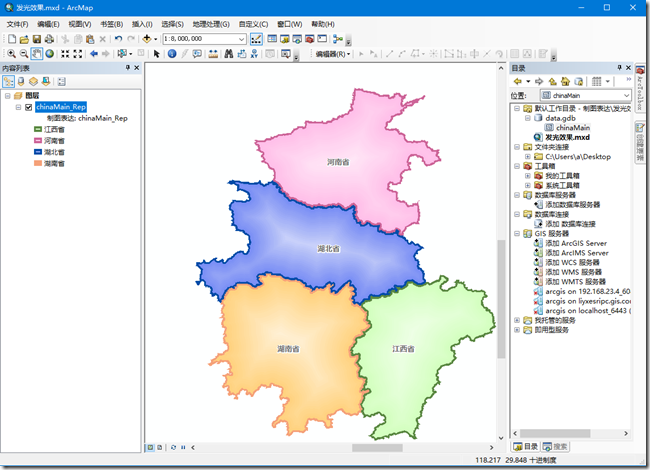Undo the last action
Screen dimensions: 650x470
click(119, 39)
